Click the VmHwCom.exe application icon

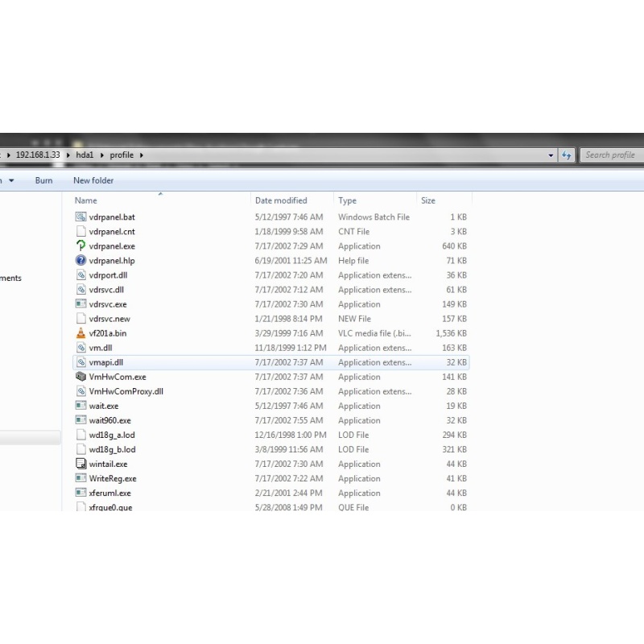pos(80,377)
